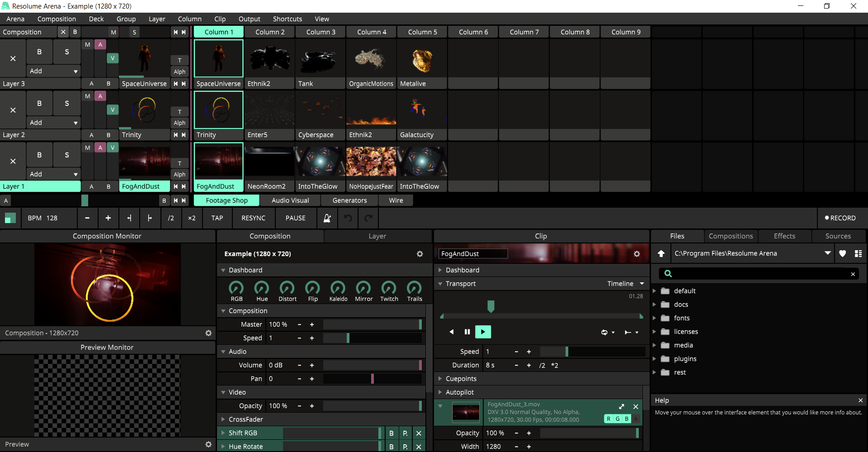Click the RECORD button
The image size is (868, 452).
tap(840, 218)
